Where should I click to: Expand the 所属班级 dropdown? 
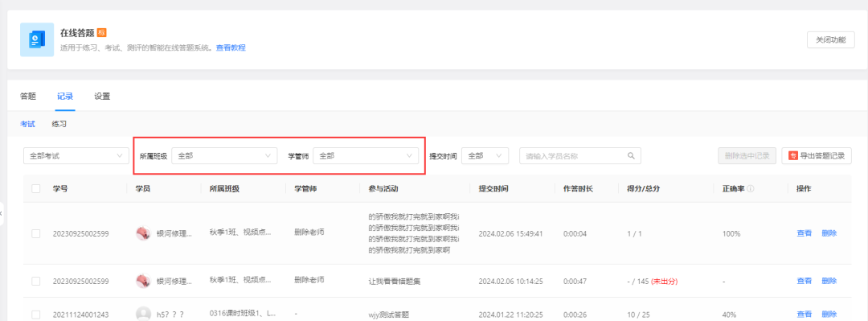click(224, 156)
